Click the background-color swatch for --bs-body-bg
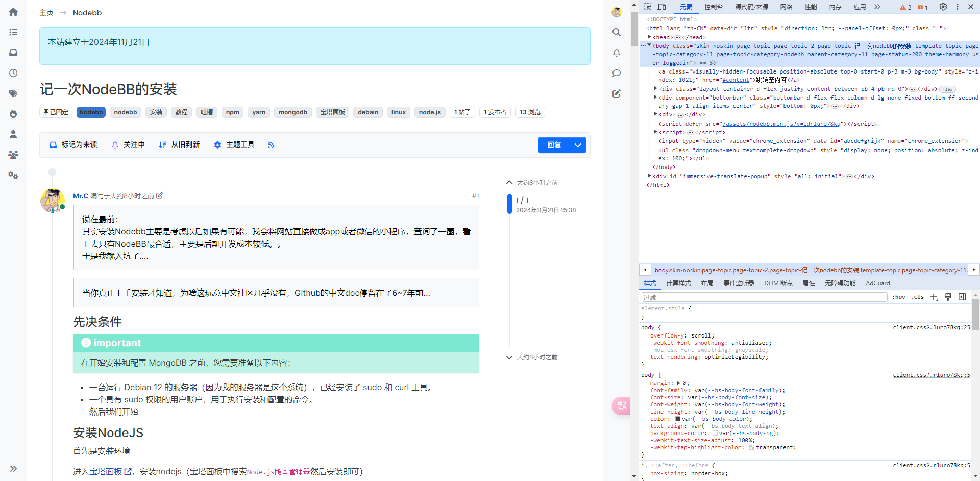980x481 pixels. coord(715,433)
